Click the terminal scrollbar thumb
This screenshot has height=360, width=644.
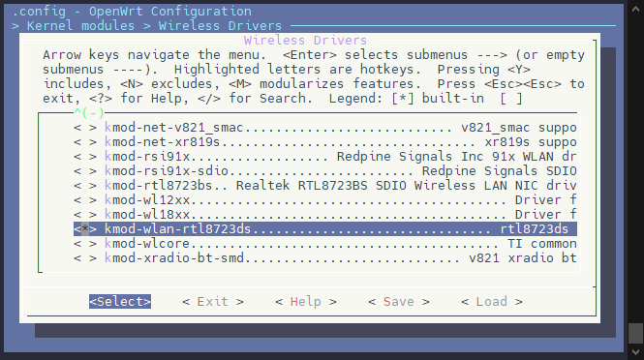(x=636, y=333)
